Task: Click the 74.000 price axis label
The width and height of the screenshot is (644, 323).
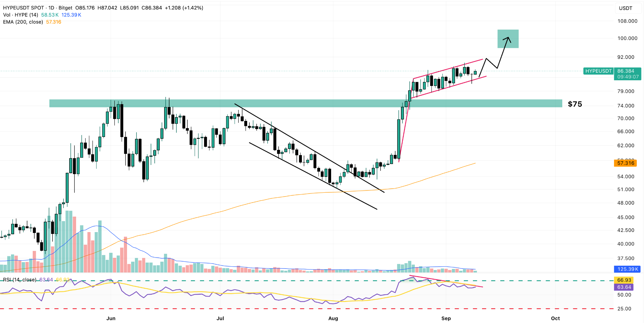Action: point(626,106)
